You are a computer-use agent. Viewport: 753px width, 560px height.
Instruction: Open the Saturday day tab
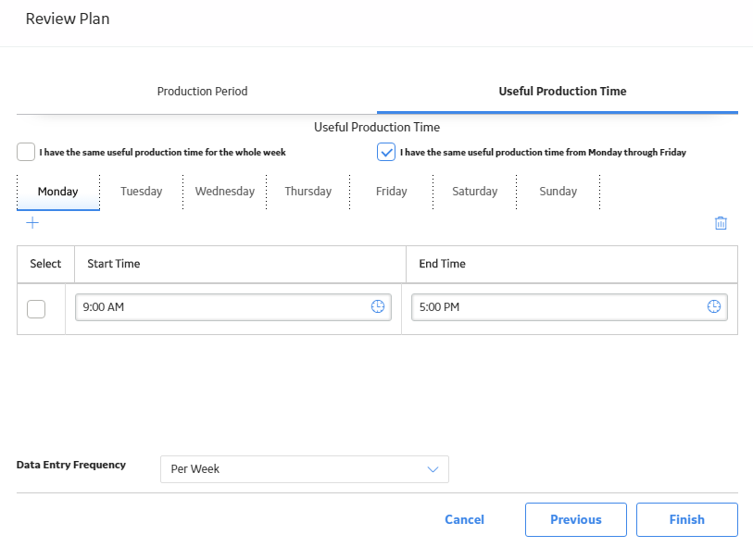tap(474, 192)
